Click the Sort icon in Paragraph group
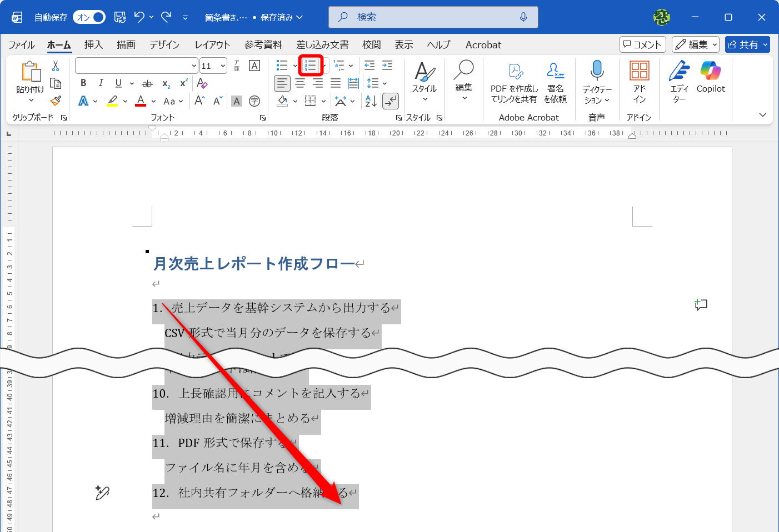779x532 pixels. click(371, 101)
